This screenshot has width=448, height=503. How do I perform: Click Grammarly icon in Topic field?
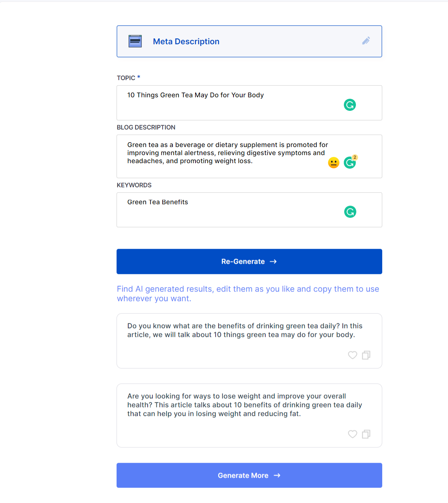[x=350, y=105]
